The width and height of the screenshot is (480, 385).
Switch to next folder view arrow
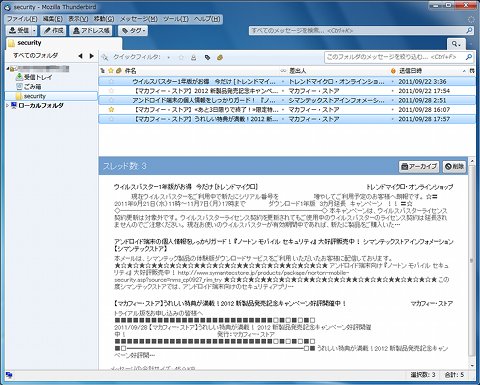92,56
